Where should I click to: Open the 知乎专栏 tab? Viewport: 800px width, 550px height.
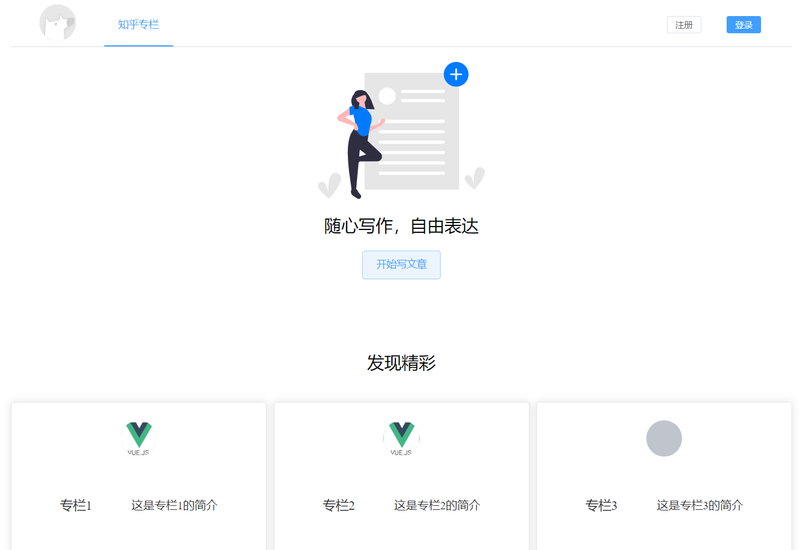pos(138,24)
